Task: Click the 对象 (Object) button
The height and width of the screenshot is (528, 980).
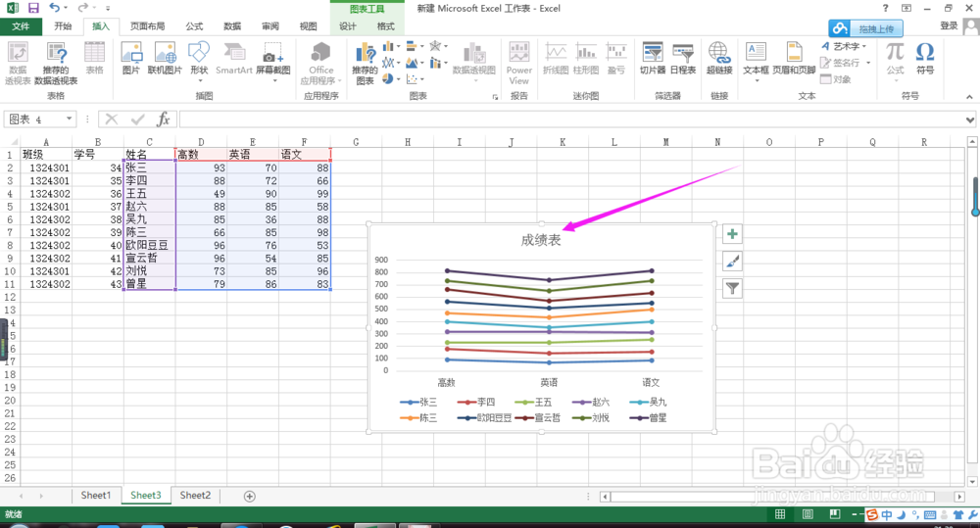Action: tap(836, 79)
